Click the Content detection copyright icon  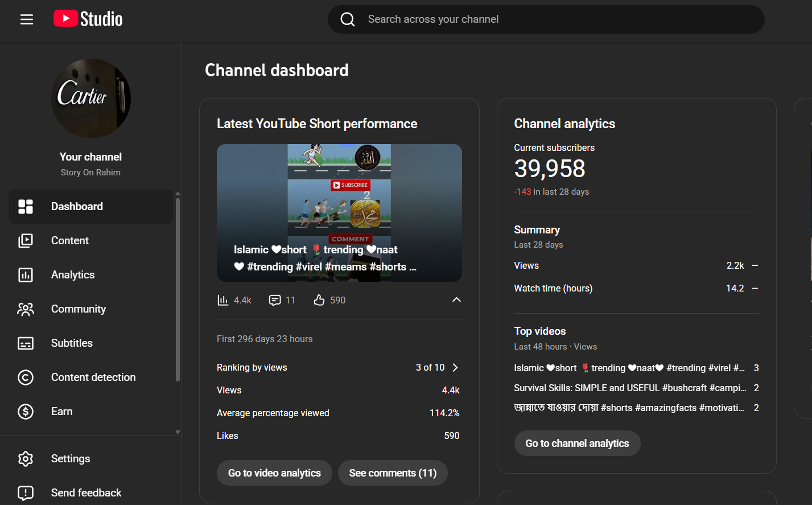pos(26,377)
